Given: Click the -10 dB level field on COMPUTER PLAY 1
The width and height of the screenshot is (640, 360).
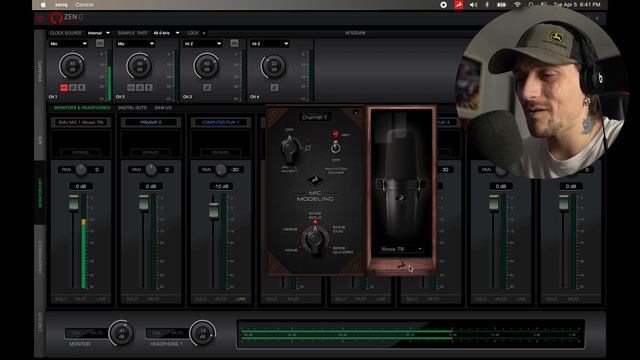Looking at the screenshot, I should [221, 186].
